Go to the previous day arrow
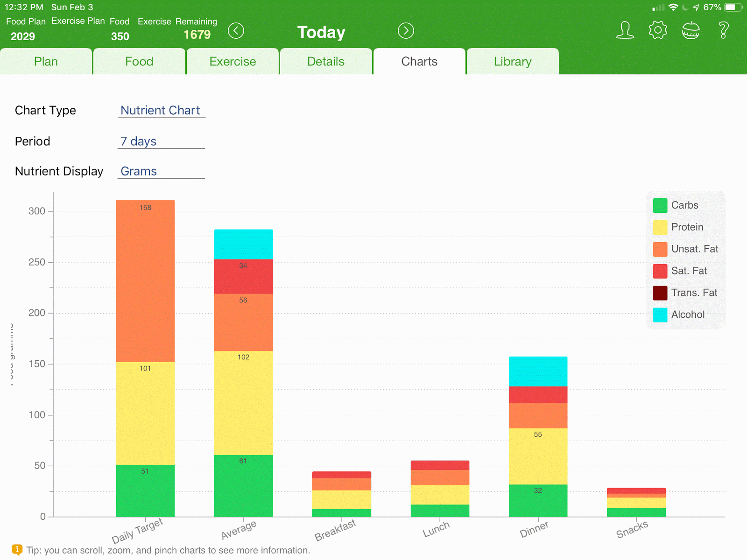 [x=236, y=31]
